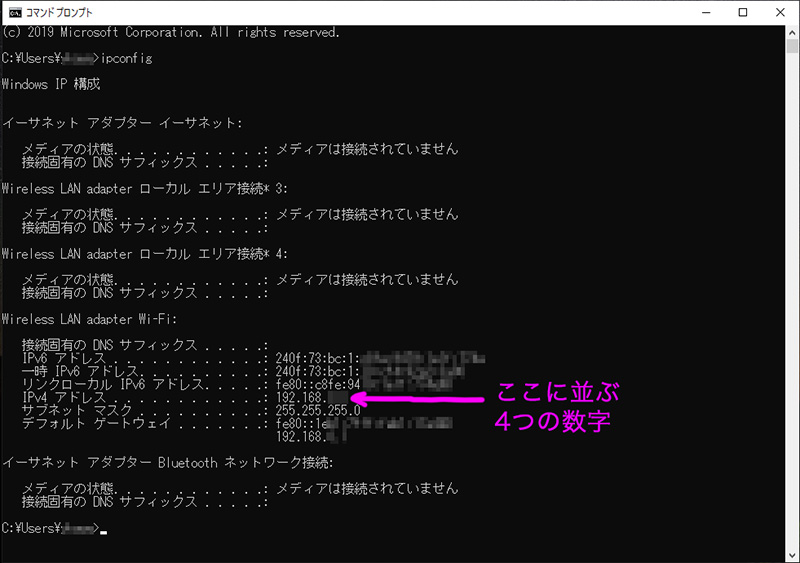This screenshot has height=563, width=800.
Task: Click the IPv6 アドレス value 240f:73:bc:1
Action: 318,358
